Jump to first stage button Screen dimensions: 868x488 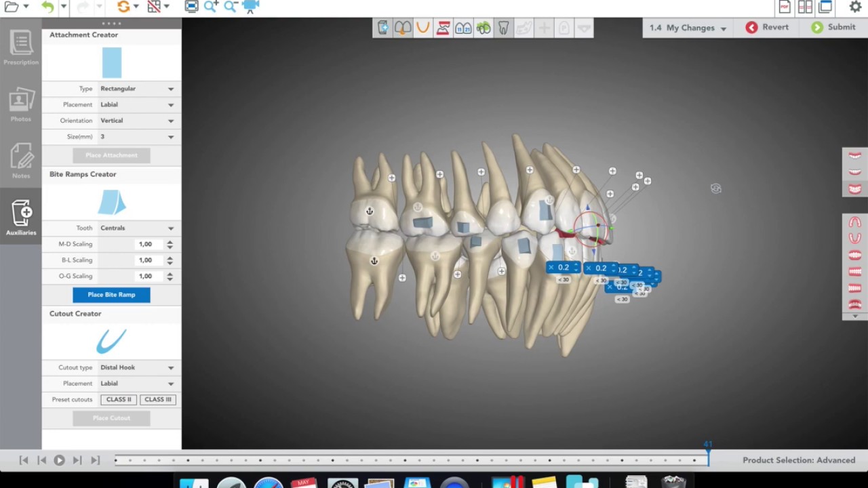tap(24, 460)
